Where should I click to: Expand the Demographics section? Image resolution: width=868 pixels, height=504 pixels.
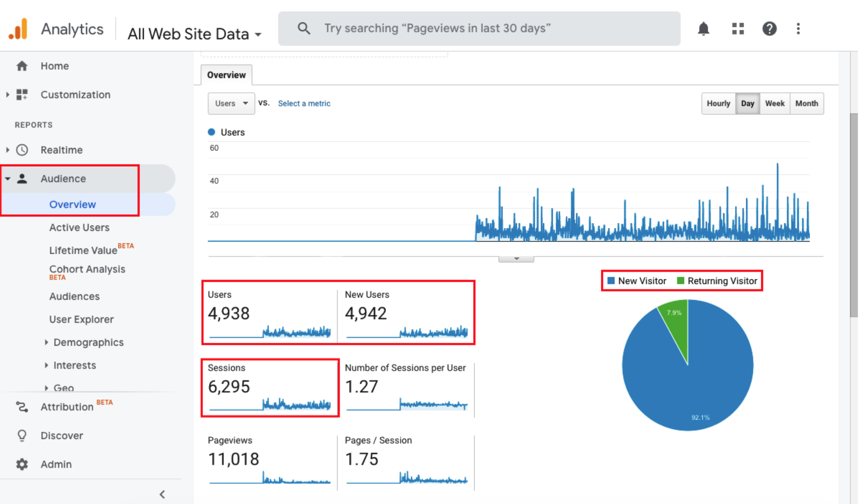(88, 342)
